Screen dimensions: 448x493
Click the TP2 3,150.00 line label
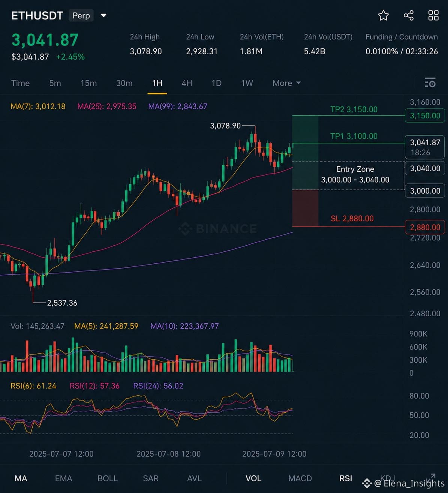pyautogui.click(x=354, y=109)
